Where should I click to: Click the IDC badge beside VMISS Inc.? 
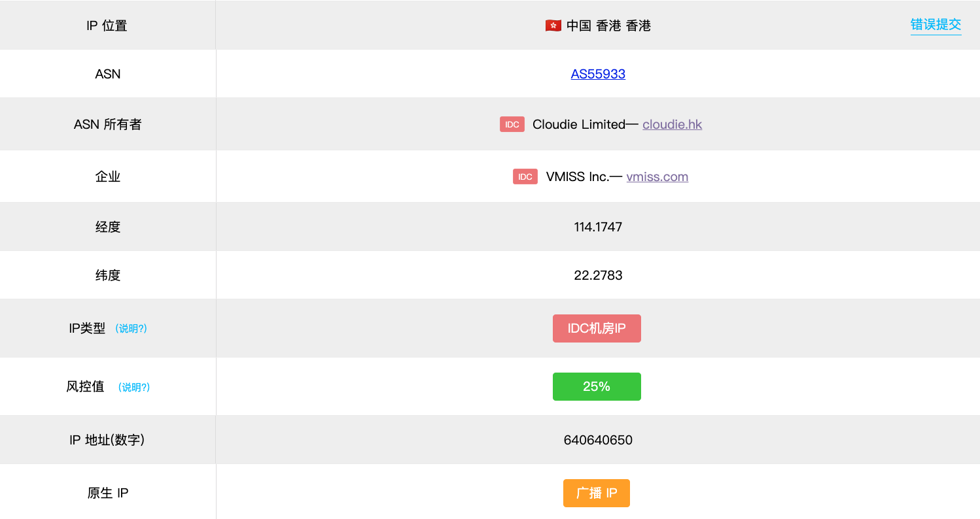pos(525,176)
